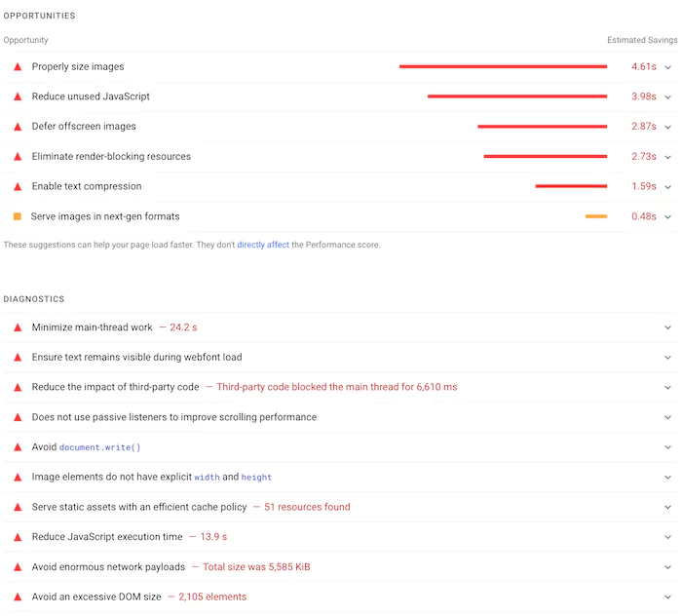The height and width of the screenshot is (616, 682).
Task: Open chevron for Ensure text remains visible audit
Action: (668, 358)
